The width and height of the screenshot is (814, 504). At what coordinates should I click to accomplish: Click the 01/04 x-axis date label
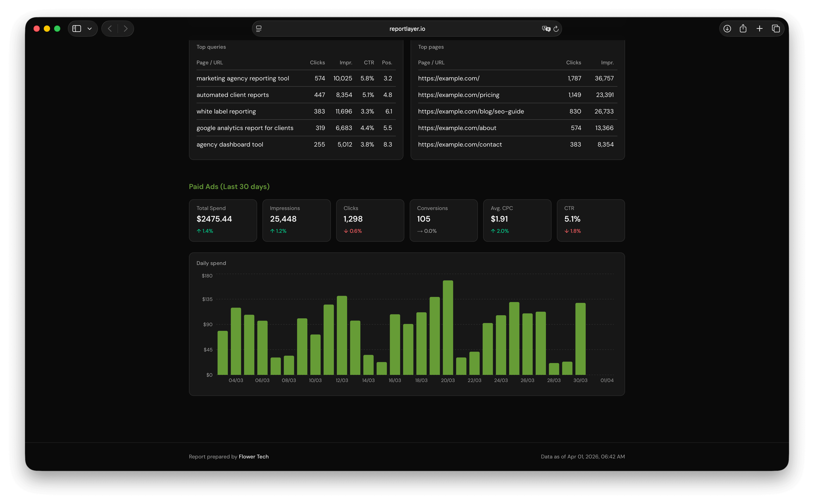(607, 380)
